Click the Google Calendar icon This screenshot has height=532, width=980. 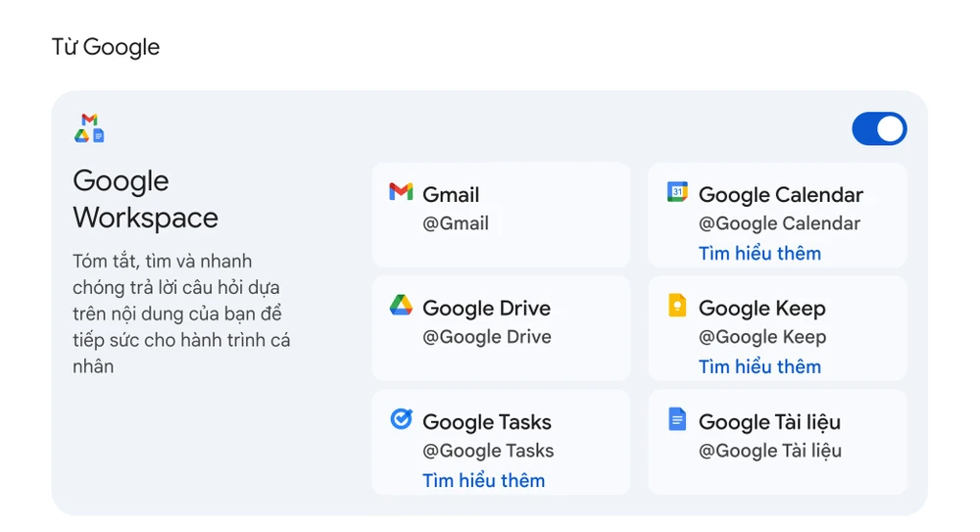[677, 192]
